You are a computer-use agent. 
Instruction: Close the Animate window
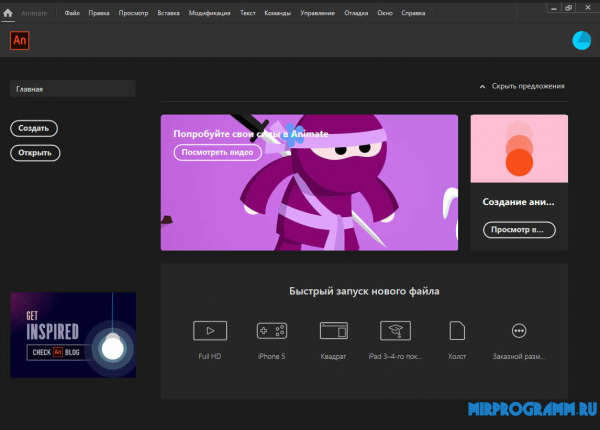coord(587,8)
